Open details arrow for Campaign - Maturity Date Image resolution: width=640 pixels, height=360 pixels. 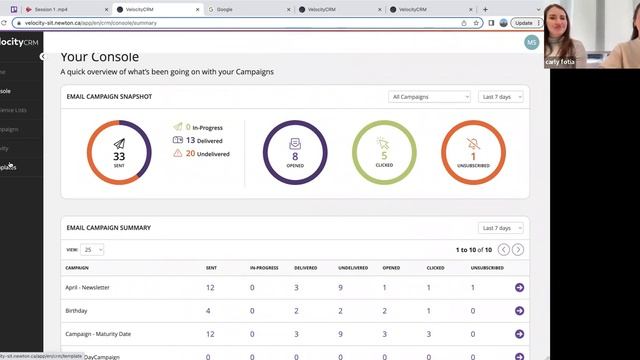(x=519, y=334)
